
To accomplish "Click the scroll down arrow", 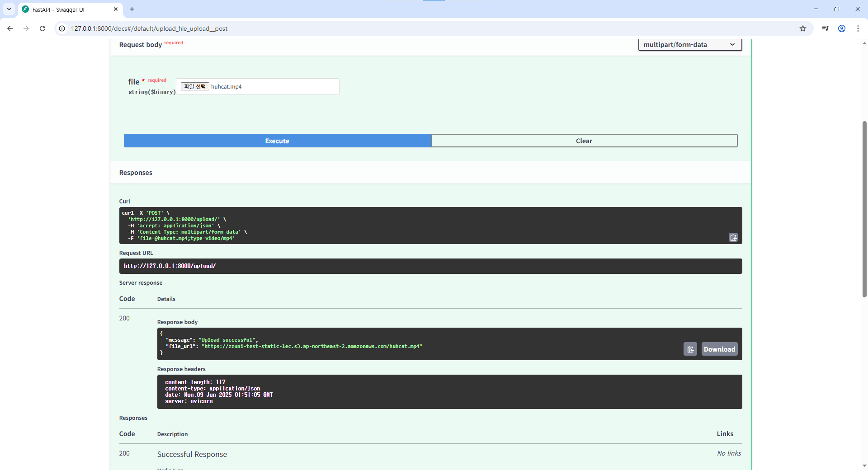I will tap(864, 465).
